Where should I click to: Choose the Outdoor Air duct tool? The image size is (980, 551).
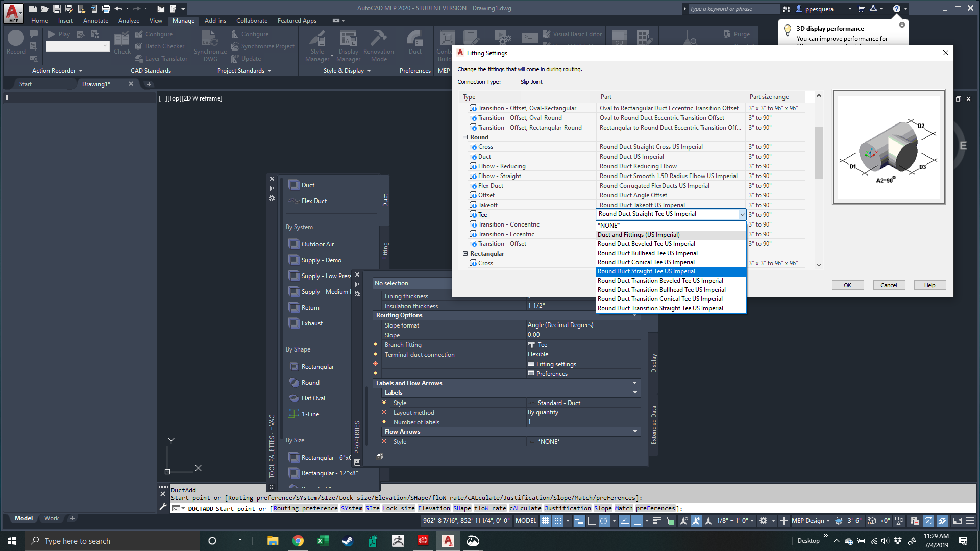coord(311,244)
